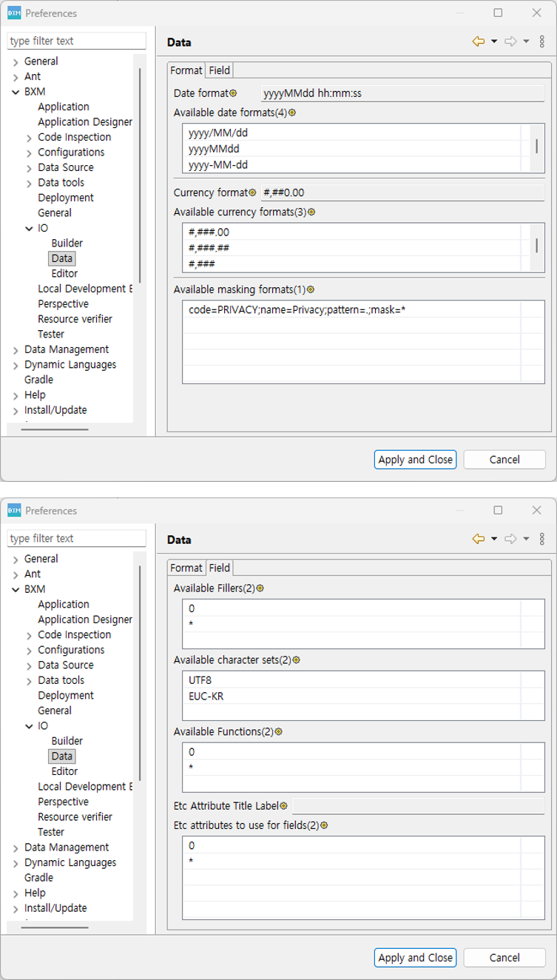Click icon next to Available character sets(2)
Screen dimensions: 557x980
click(x=296, y=660)
